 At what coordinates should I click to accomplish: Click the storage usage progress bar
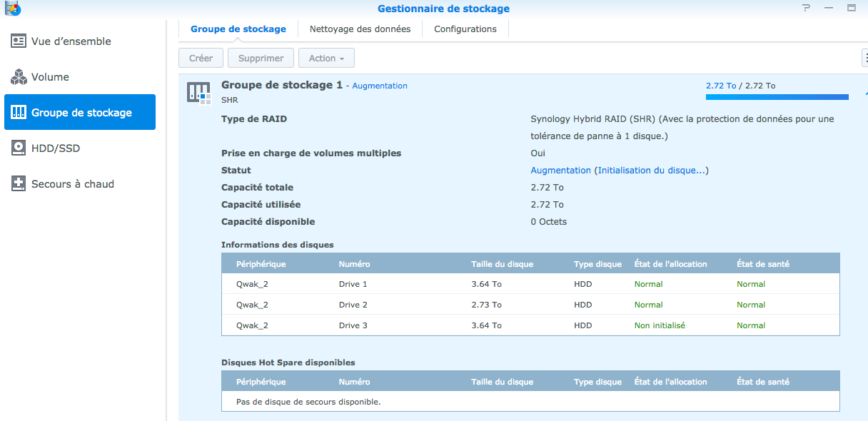(x=777, y=97)
